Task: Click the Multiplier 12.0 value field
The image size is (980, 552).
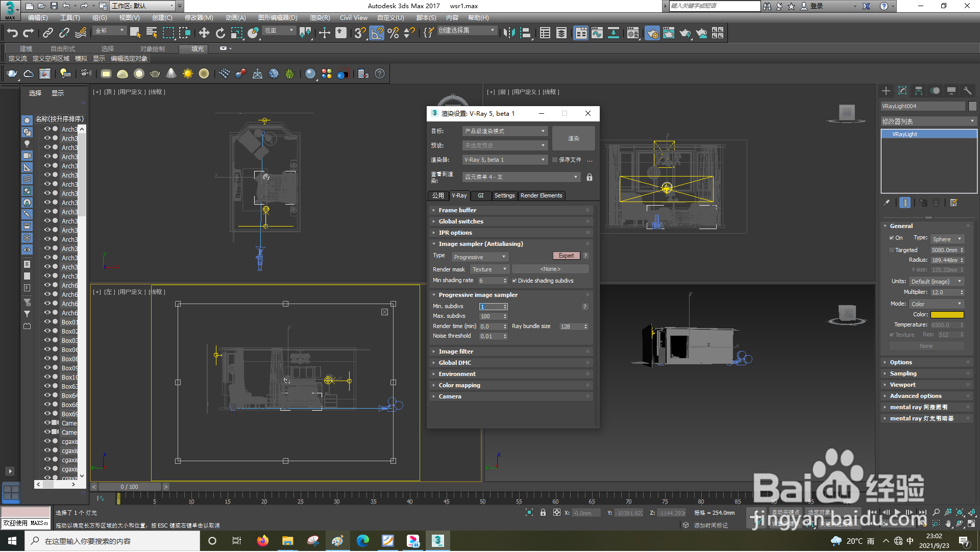Action: (x=944, y=292)
